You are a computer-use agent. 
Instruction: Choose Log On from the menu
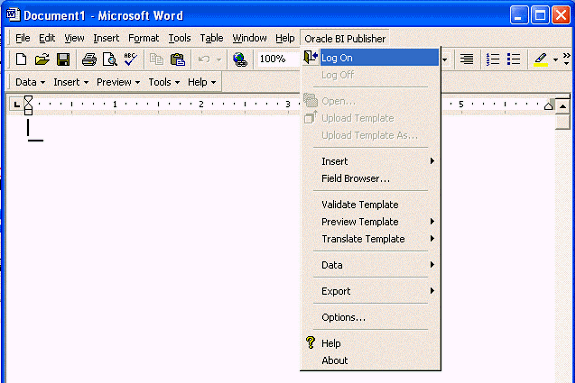click(370, 58)
